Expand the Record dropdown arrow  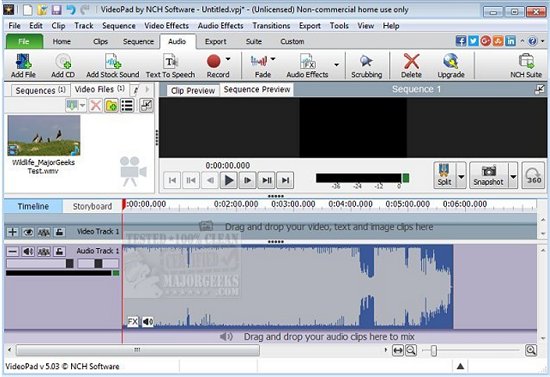click(x=228, y=59)
